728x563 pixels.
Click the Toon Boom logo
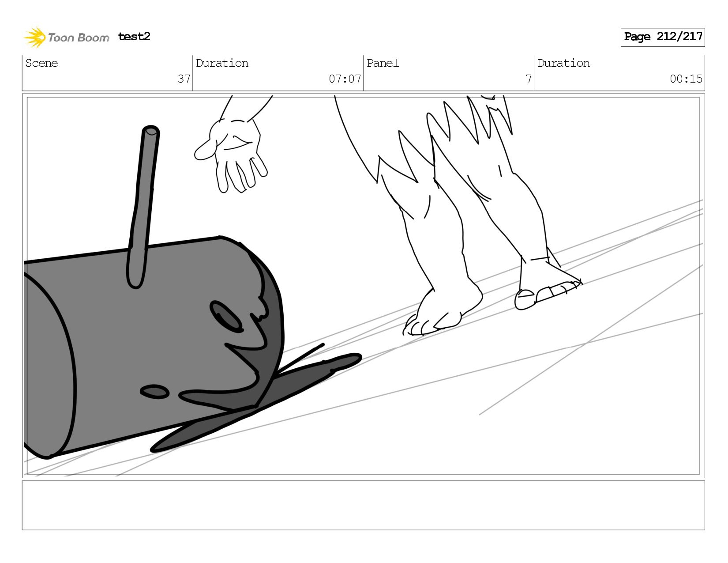(x=66, y=37)
